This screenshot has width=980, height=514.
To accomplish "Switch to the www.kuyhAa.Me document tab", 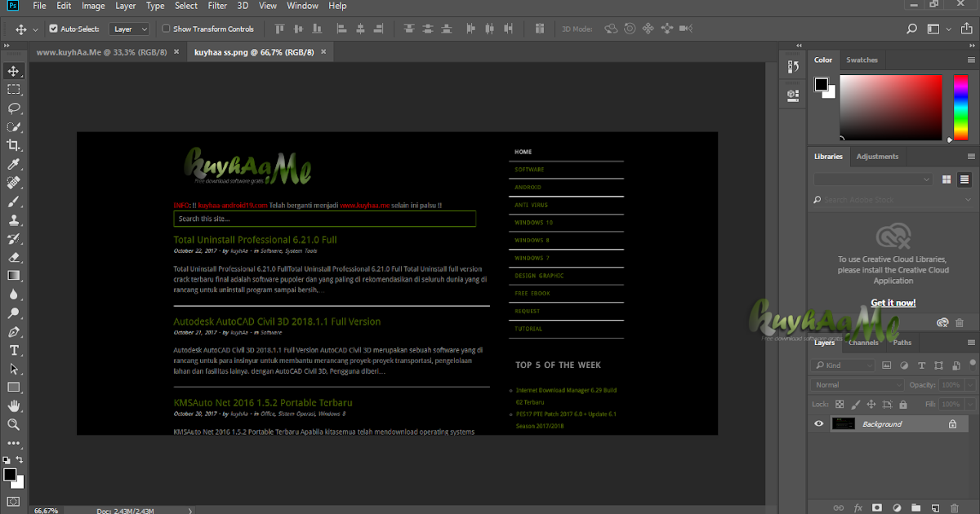I will 102,52.
